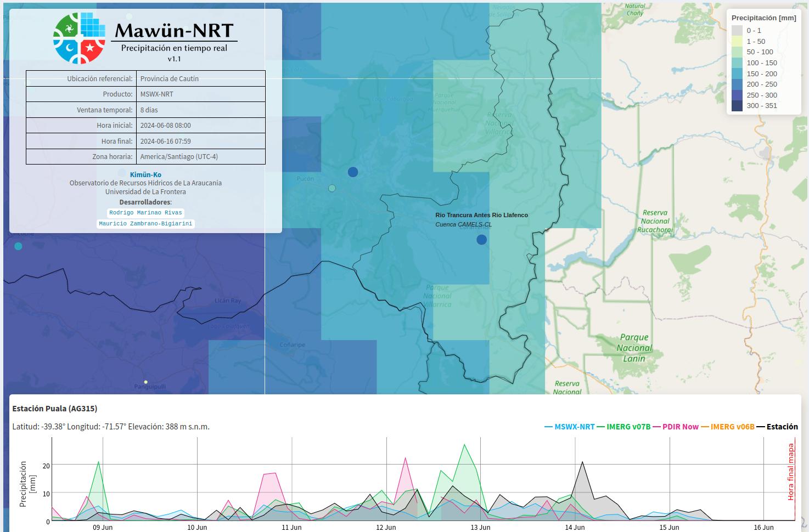
Task: Select the Rio Trancura basin station marker
Action: pos(481,240)
